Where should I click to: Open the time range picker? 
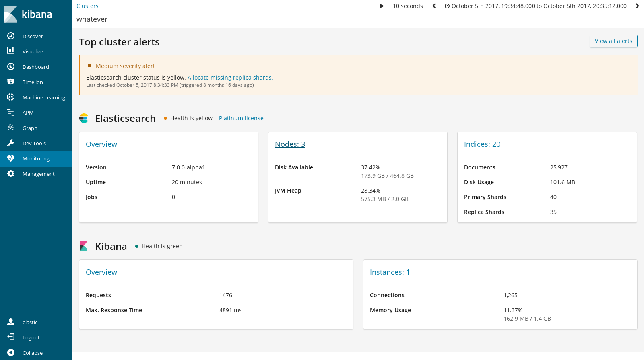[536, 6]
